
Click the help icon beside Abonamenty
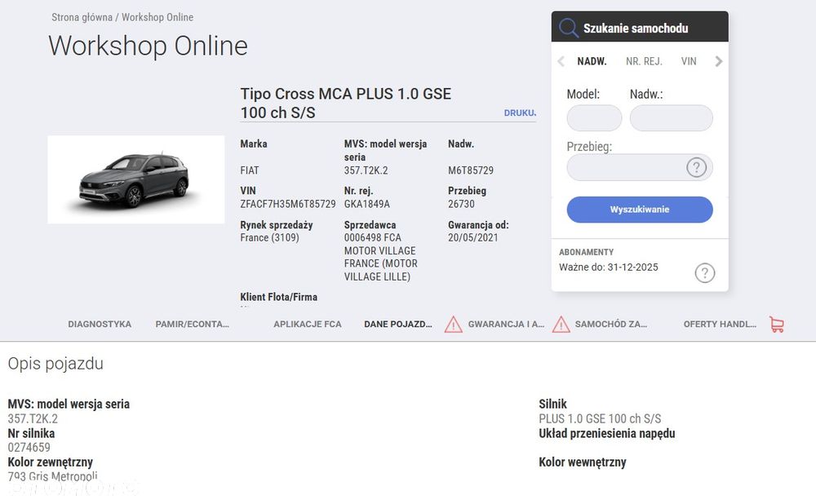[705, 272]
